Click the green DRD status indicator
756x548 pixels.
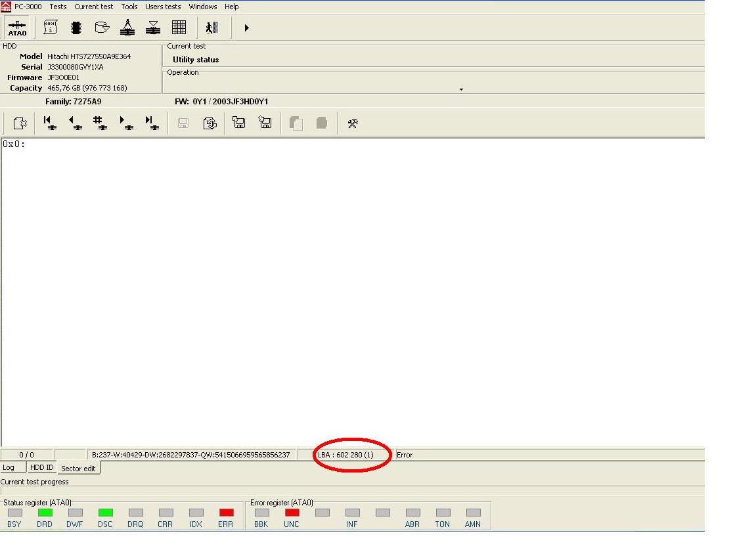coord(45,513)
